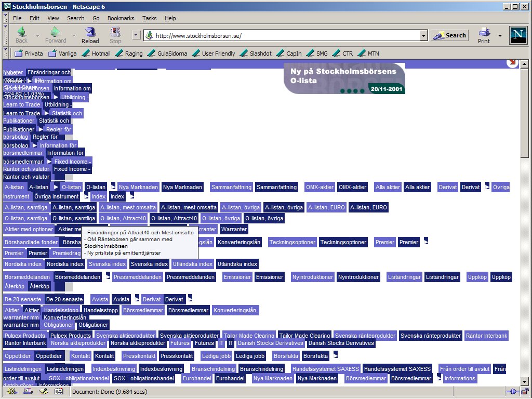Open the light purple Indexbeskrivning link

pyautogui.click(x=114, y=369)
